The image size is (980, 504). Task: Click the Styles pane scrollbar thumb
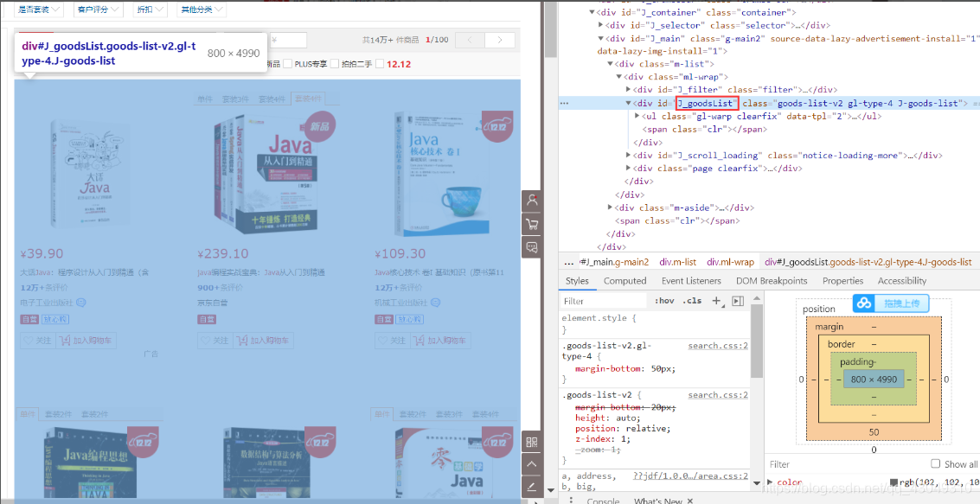756,341
